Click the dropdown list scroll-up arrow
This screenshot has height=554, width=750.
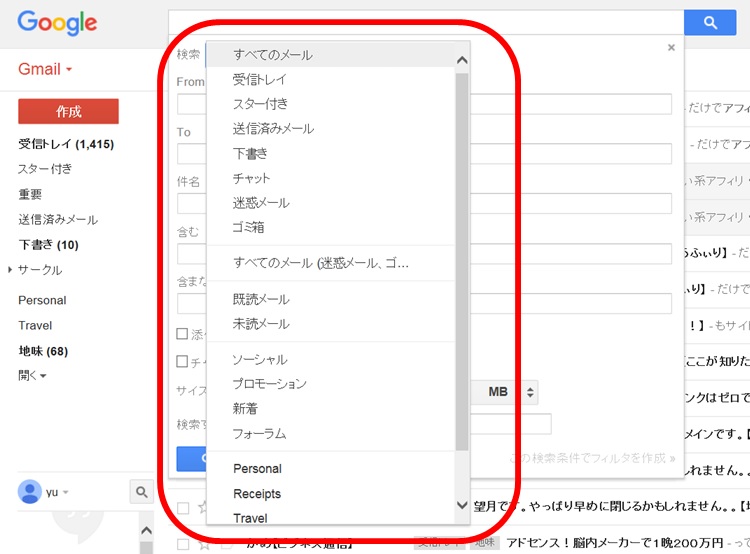pyautogui.click(x=462, y=60)
